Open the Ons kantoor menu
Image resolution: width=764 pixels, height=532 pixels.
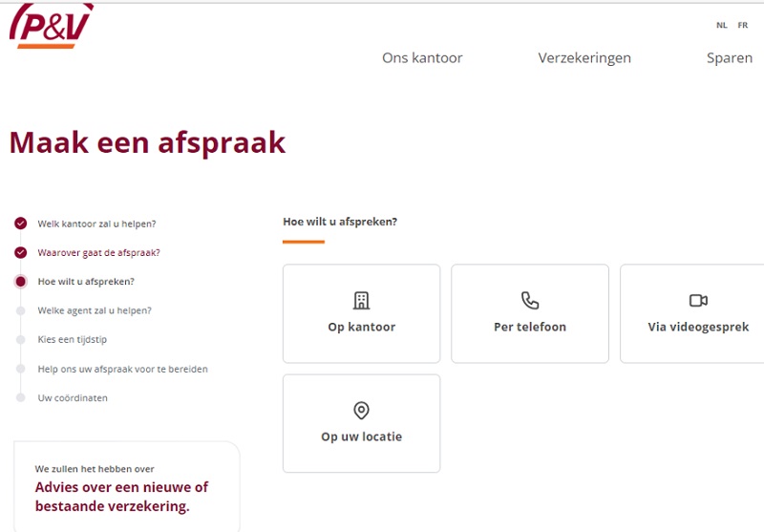(x=422, y=58)
